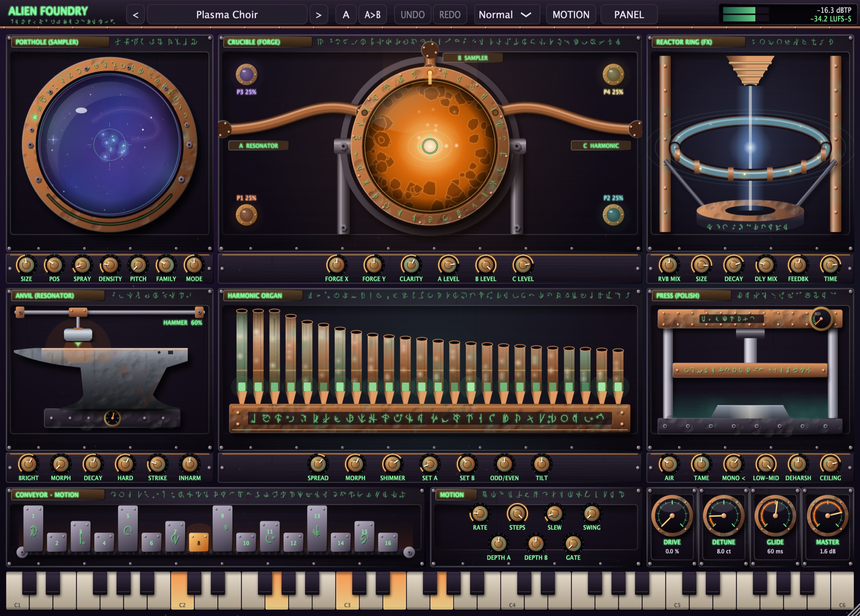The image size is (860, 616).
Task: Open the MOTION tab
Action: click(x=571, y=15)
